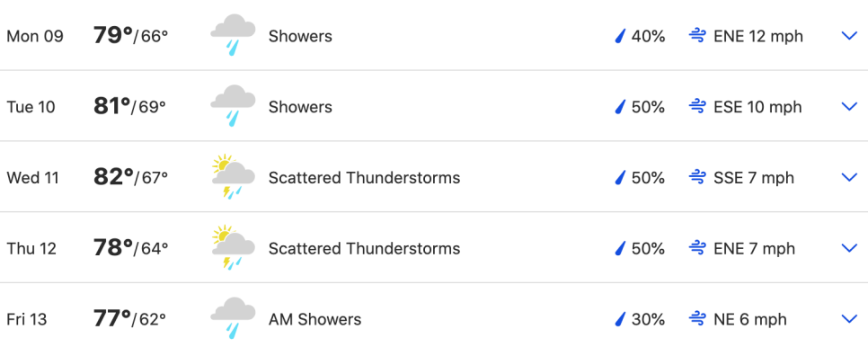Click the showers cloud icon for Tue 10

click(233, 106)
